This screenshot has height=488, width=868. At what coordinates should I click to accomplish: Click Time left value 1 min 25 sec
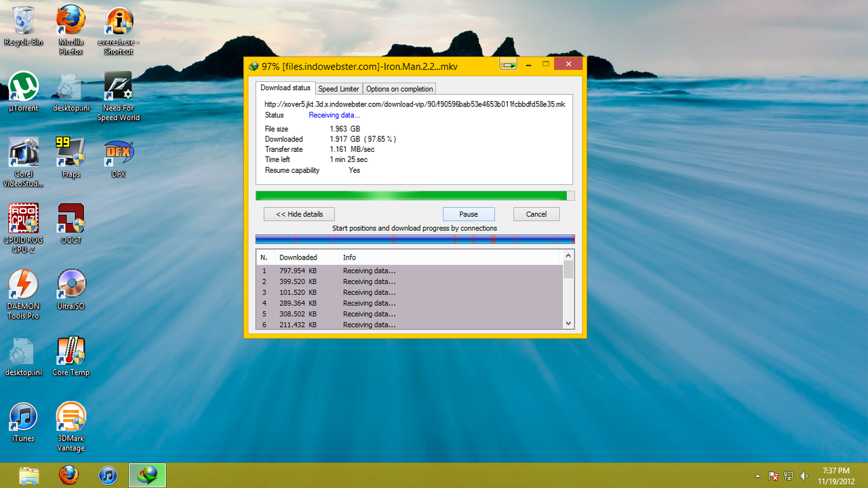coord(350,159)
